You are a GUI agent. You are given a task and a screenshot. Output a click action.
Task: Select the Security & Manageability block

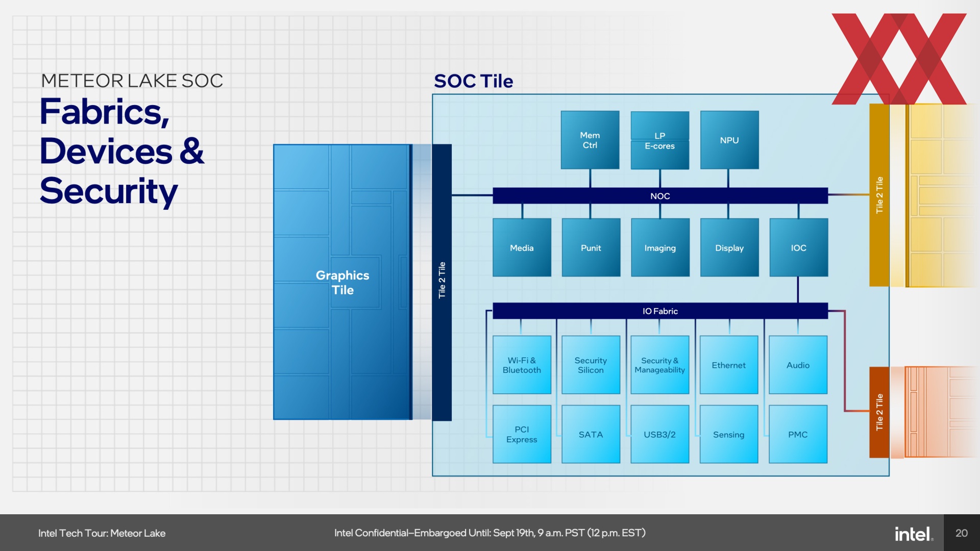[x=660, y=365]
